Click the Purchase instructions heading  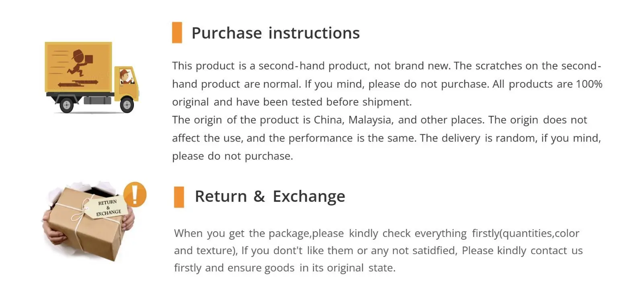[275, 33]
